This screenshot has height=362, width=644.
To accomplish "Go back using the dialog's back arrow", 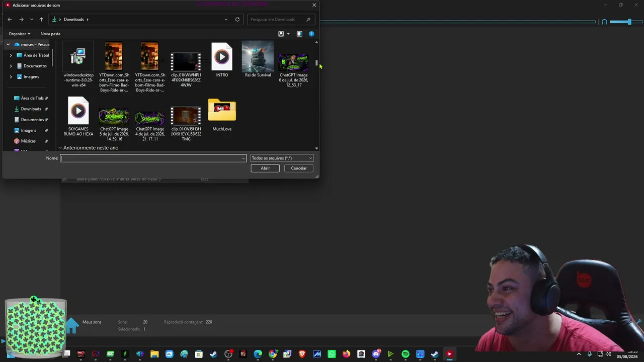I will pyautogui.click(x=10, y=20).
